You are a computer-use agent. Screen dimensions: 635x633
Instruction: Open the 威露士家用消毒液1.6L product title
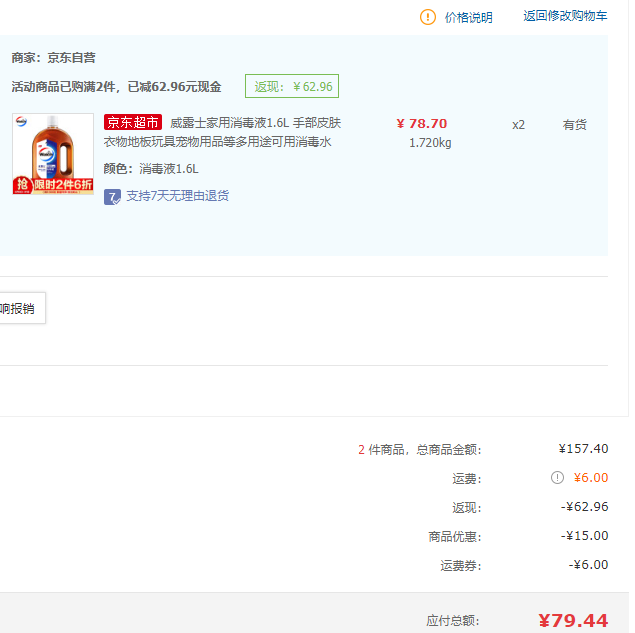pyautogui.click(x=222, y=132)
